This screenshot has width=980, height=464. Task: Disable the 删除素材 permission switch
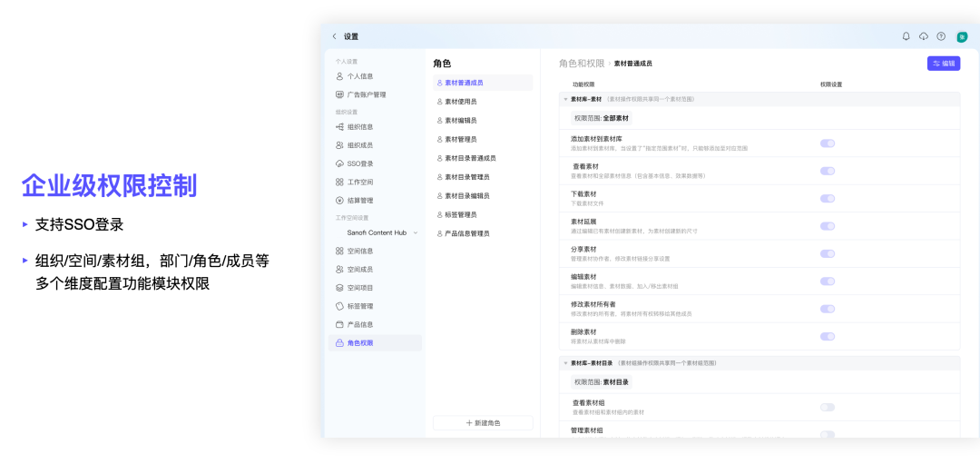tap(827, 336)
